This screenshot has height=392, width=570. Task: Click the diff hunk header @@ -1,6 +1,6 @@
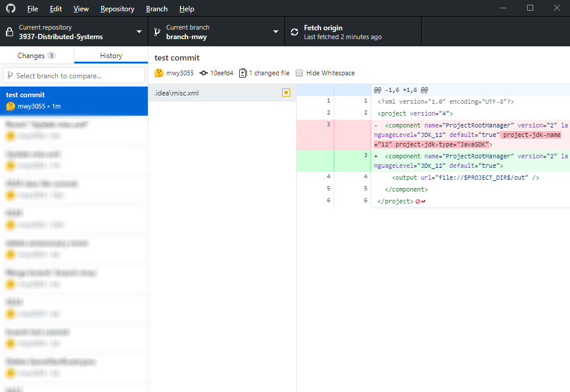click(x=401, y=90)
